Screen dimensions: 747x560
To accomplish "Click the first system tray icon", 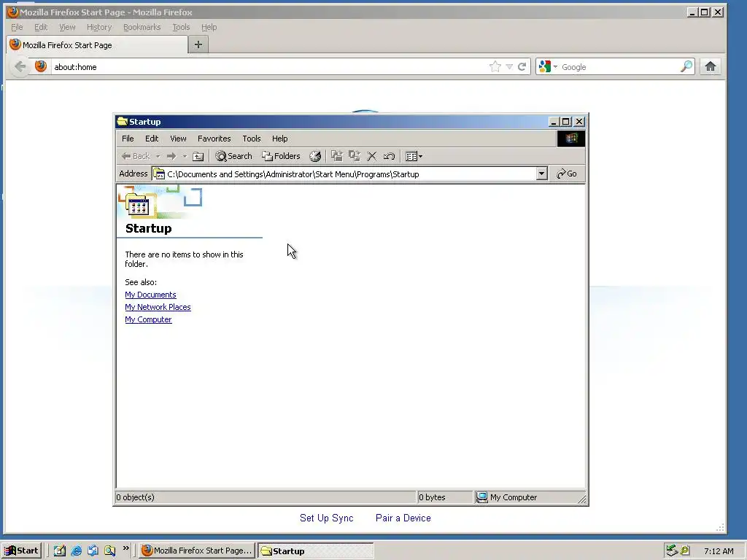I will pyautogui.click(x=672, y=551).
